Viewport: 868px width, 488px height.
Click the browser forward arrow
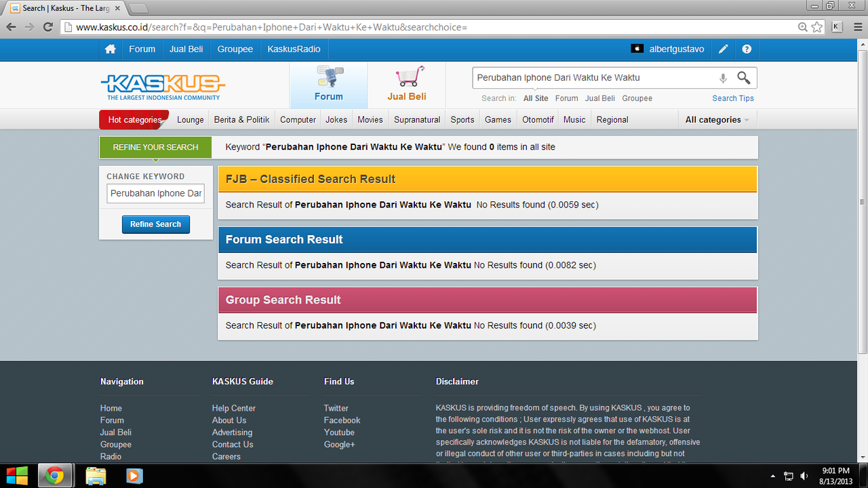29,27
